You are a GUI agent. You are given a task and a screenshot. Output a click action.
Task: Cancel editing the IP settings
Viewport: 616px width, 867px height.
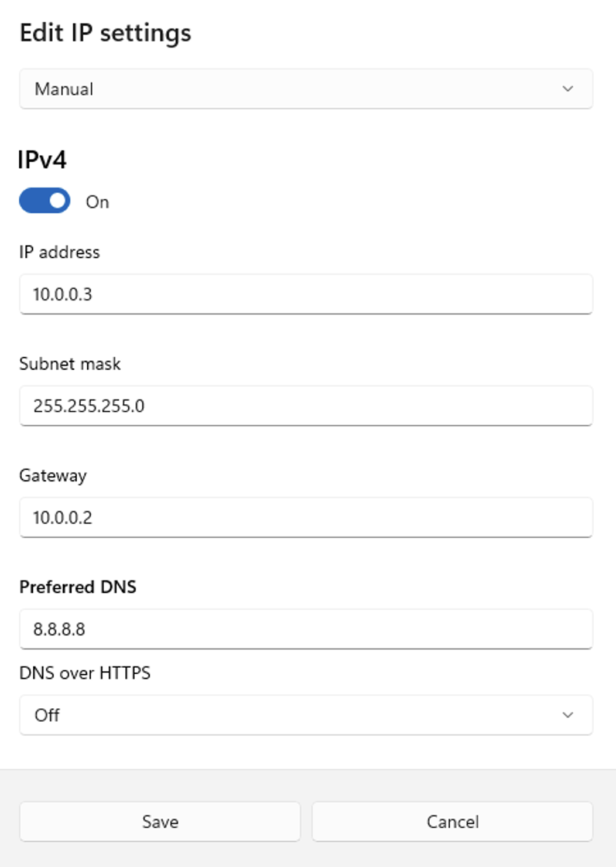coord(451,821)
